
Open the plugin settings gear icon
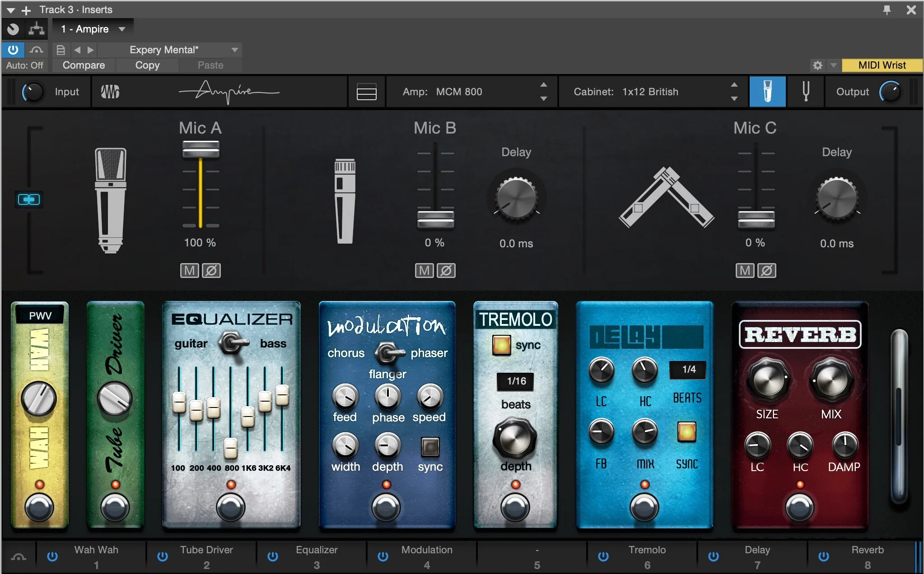click(817, 65)
